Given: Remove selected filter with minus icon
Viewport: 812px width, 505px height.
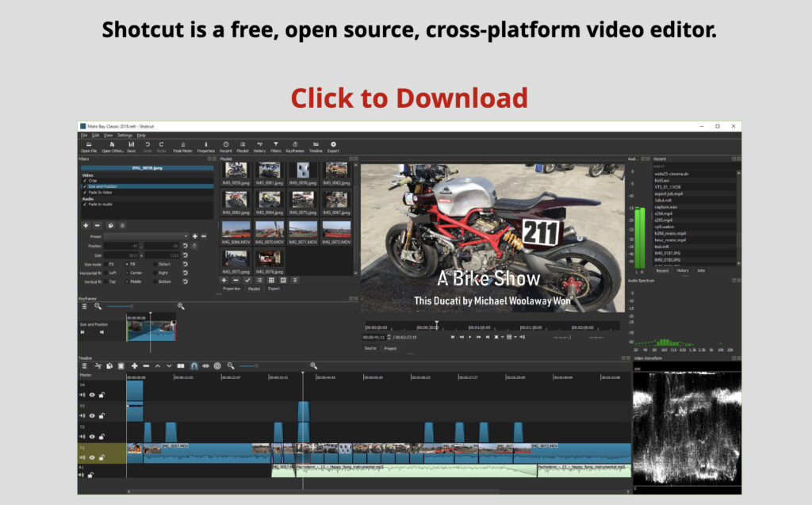Looking at the screenshot, I should click(98, 225).
